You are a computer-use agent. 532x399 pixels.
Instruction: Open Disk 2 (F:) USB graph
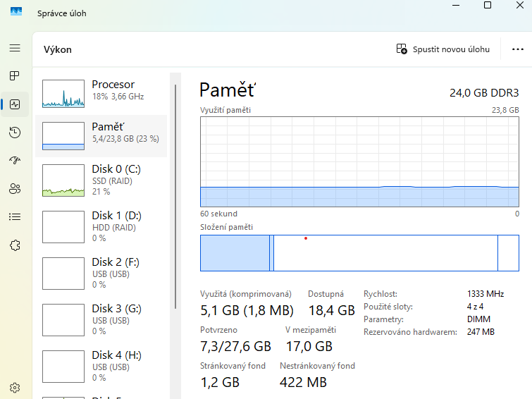tap(63, 274)
